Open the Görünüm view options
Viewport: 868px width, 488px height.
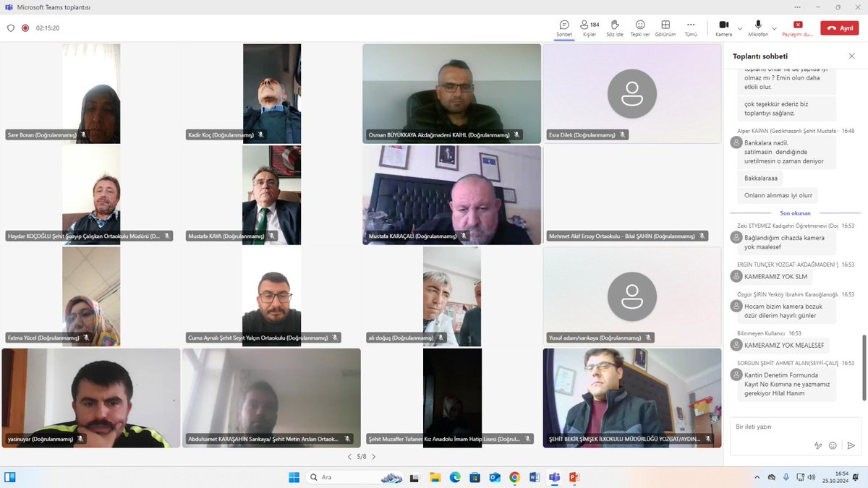click(x=665, y=28)
